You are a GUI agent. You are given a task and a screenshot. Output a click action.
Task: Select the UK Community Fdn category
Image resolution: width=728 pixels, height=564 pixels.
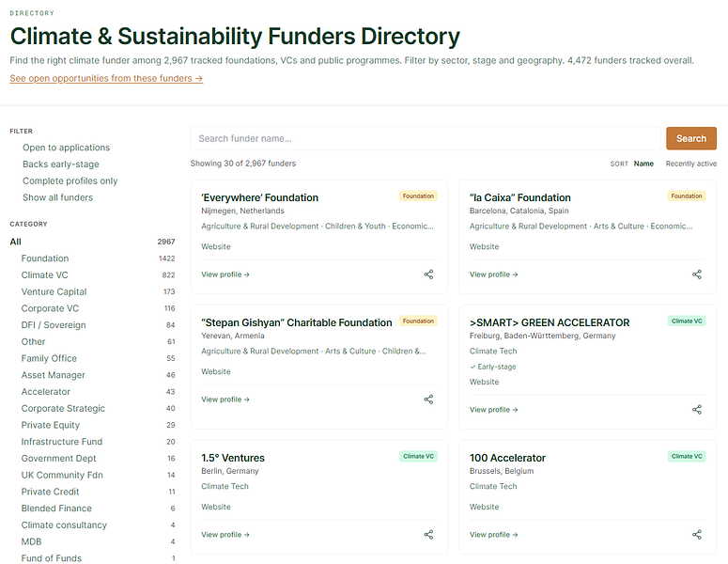98,476
